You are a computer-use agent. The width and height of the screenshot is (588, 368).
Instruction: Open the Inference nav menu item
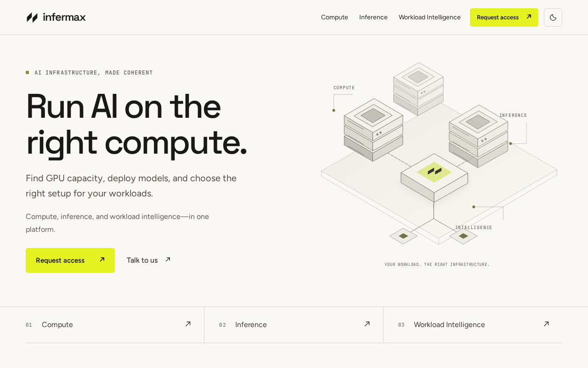373,17
